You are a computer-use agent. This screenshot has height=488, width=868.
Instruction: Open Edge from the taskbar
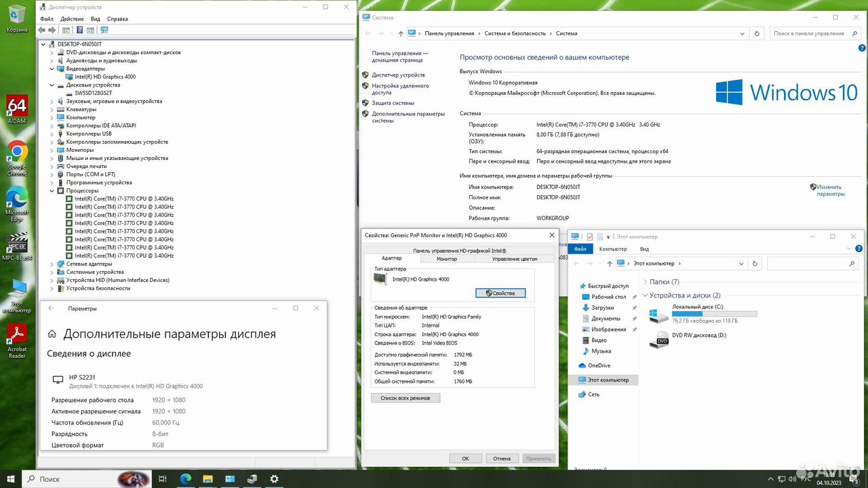pyautogui.click(x=186, y=479)
